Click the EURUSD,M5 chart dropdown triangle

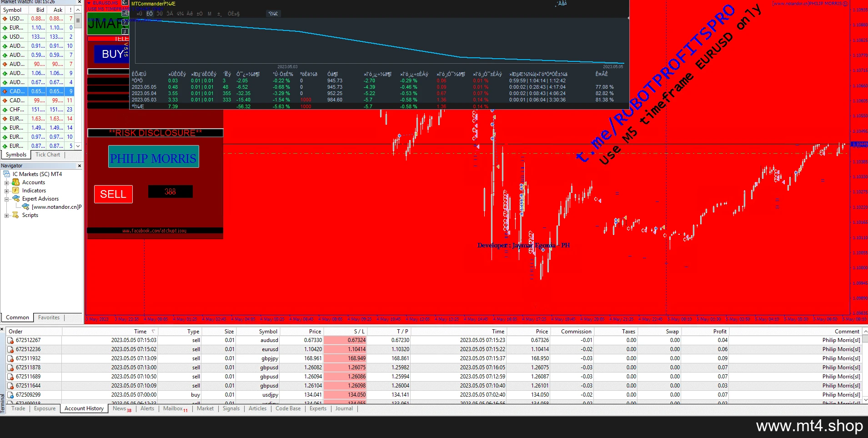(x=89, y=3)
